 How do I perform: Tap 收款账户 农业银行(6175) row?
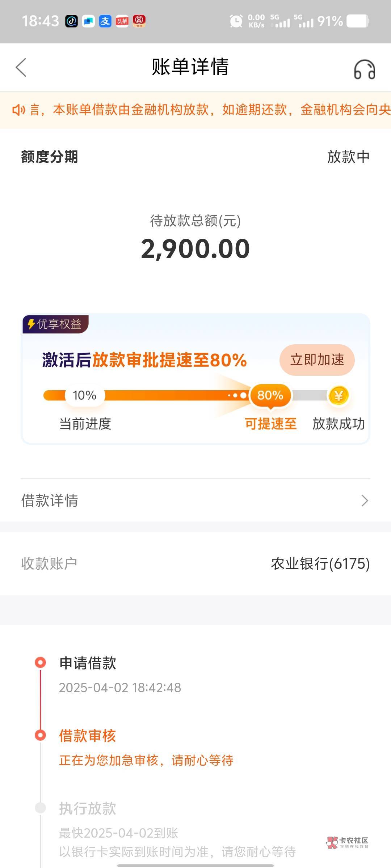click(195, 563)
